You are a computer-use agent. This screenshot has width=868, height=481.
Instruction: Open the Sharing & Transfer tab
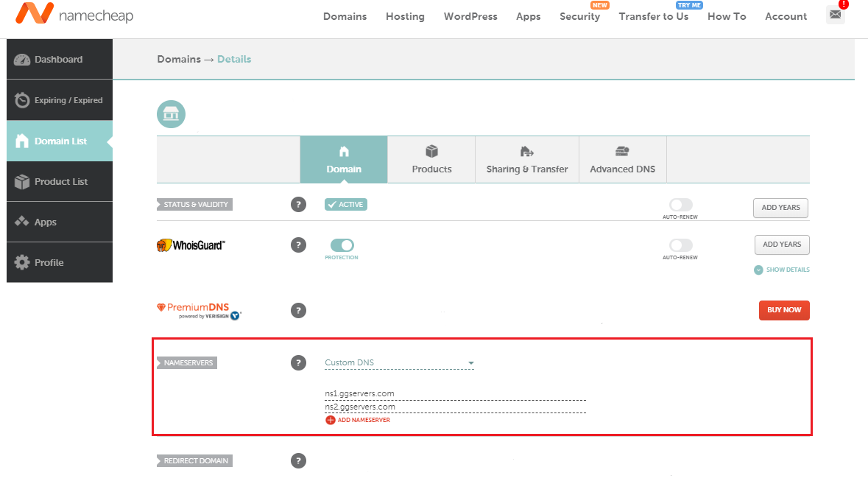[527, 159]
